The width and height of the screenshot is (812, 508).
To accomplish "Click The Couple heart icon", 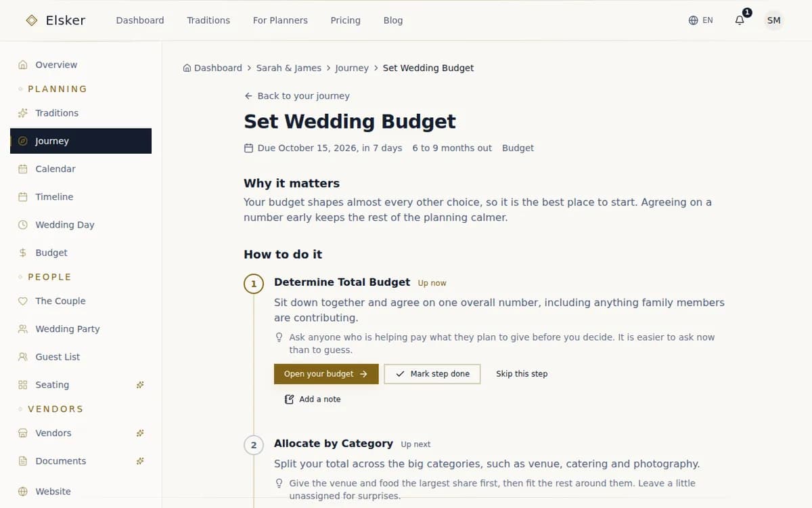I will pyautogui.click(x=22, y=301).
